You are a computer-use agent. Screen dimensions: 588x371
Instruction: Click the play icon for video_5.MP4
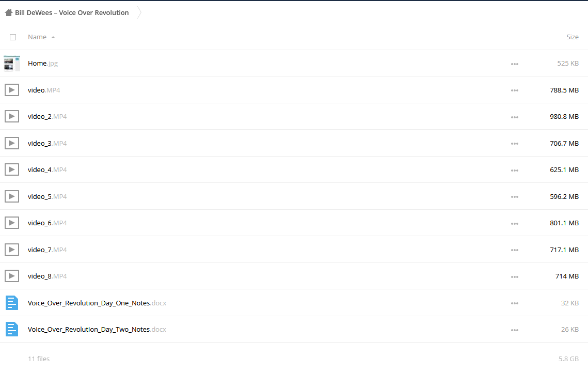tap(12, 196)
